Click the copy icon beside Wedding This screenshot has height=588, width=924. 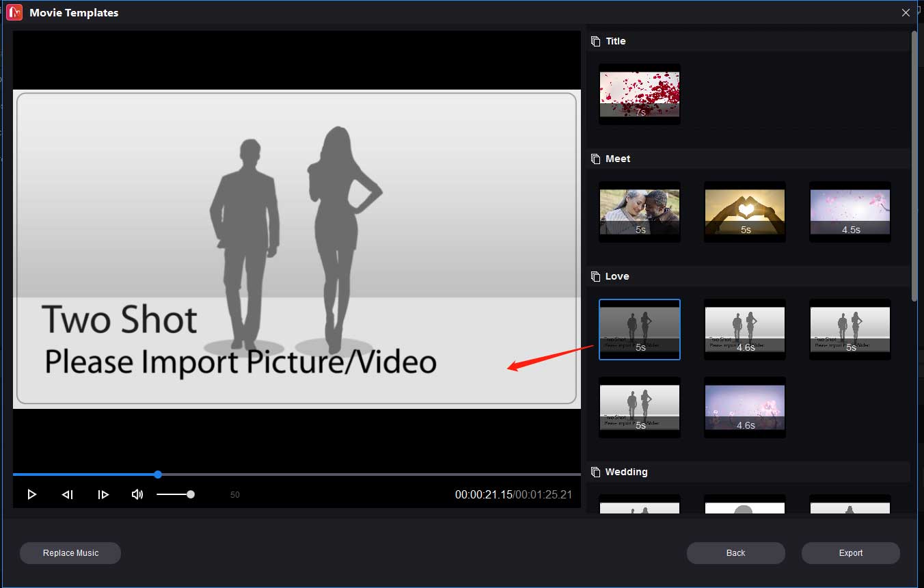pos(596,472)
